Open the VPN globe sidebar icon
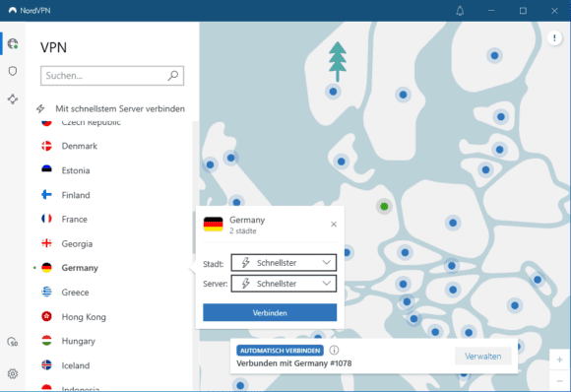 (13, 43)
